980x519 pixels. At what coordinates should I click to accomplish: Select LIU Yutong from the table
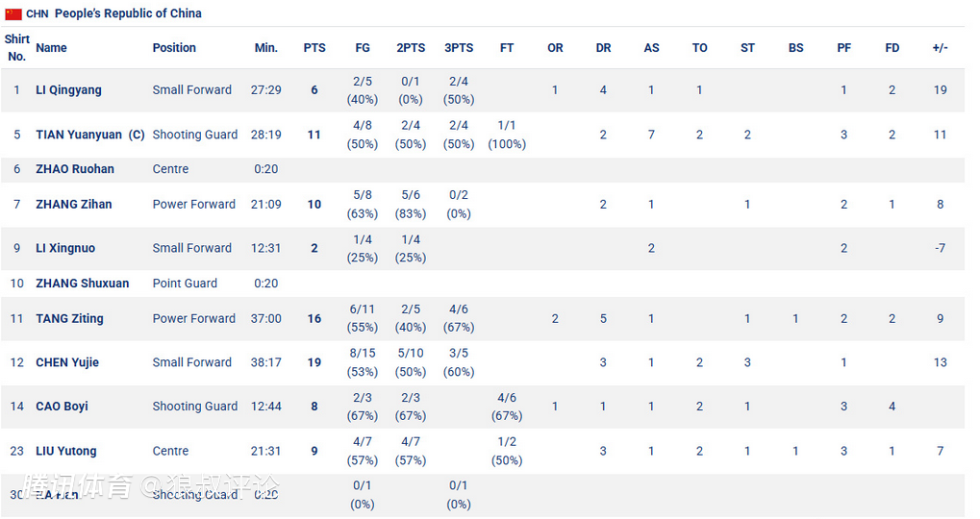point(66,451)
